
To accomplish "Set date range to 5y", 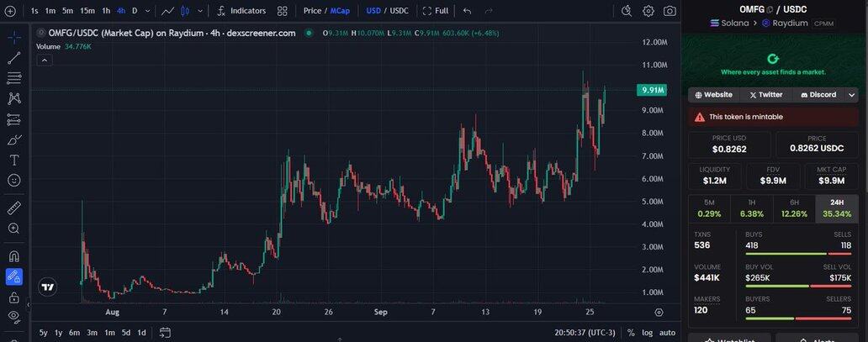I will (x=43, y=333).
